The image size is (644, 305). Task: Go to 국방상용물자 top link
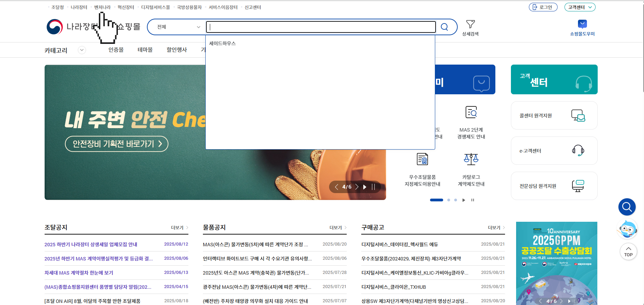coord(189,7)
